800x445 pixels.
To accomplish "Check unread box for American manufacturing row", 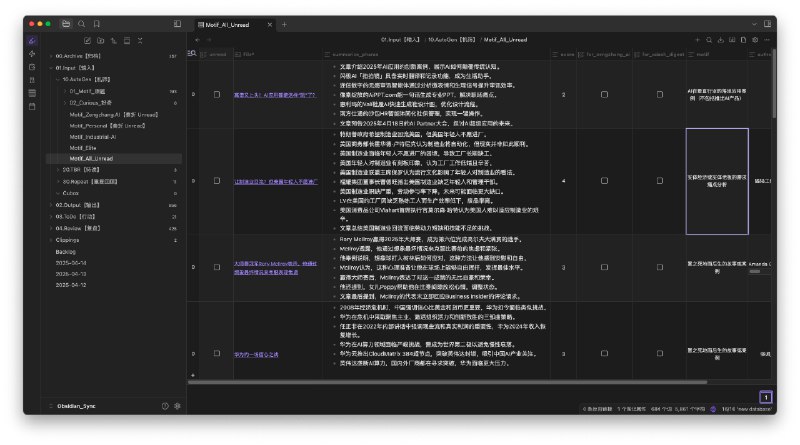I will point(217,181).
